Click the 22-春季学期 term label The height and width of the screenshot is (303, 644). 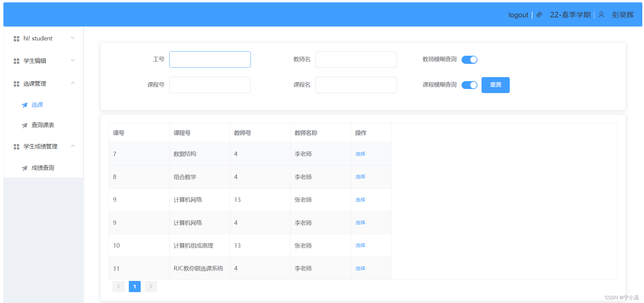(x=570, y=15)
